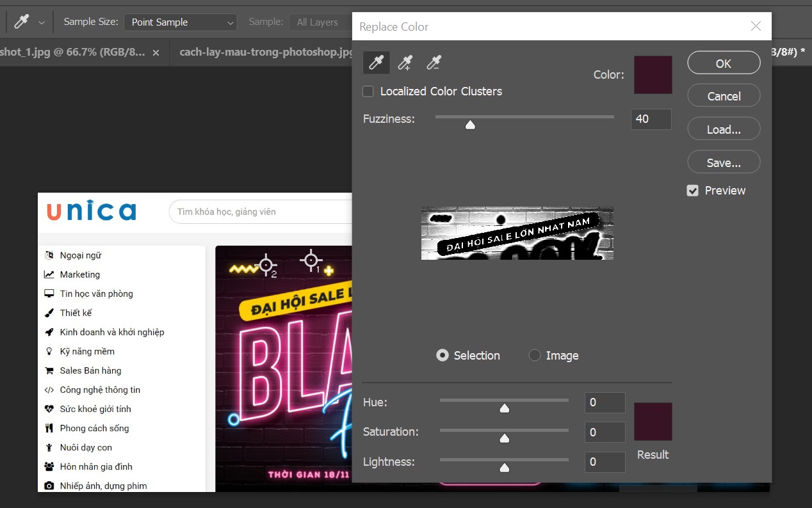Open the Sample Size dropdown
This screenshot has height=508, width=812.
coord(180,22)
